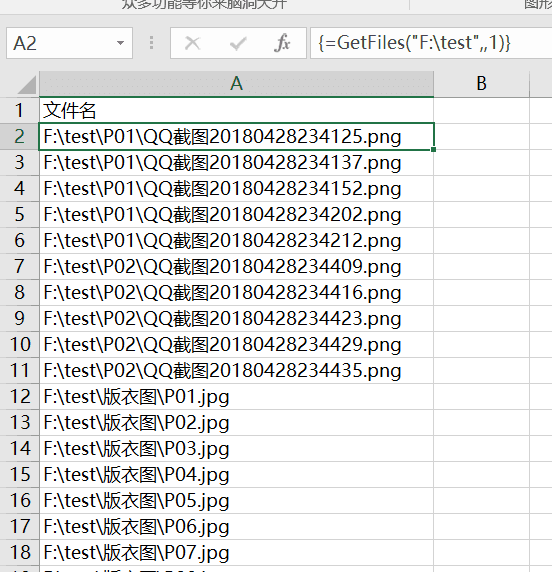552x572 pixels.
Task: Select row 10 header
Action: click(20, 344)
